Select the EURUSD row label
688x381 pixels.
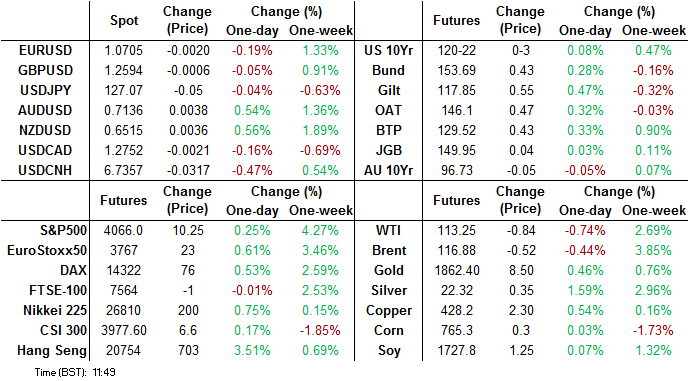click(x=45, y=50)
